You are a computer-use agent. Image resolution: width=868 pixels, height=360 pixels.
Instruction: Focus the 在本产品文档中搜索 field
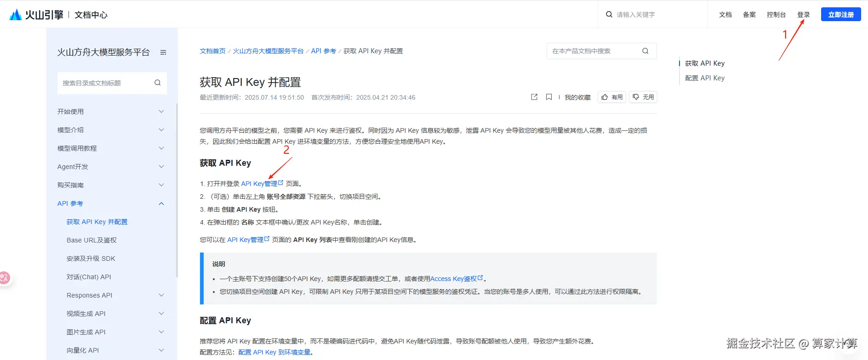[x=602, y=51]
